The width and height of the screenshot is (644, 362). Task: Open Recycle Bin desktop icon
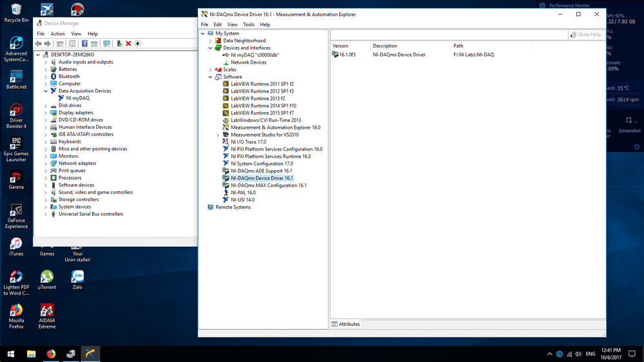(16, 13)
